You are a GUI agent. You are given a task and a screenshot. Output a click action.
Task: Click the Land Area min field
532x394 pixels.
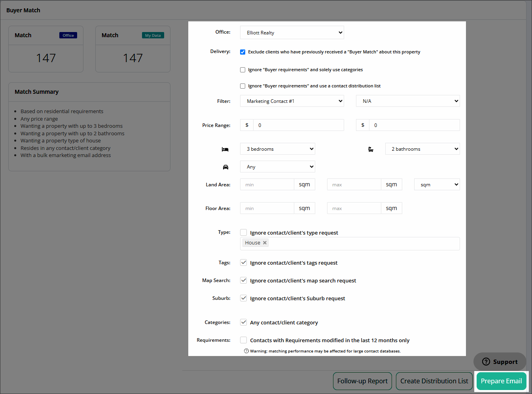(267, 184)
